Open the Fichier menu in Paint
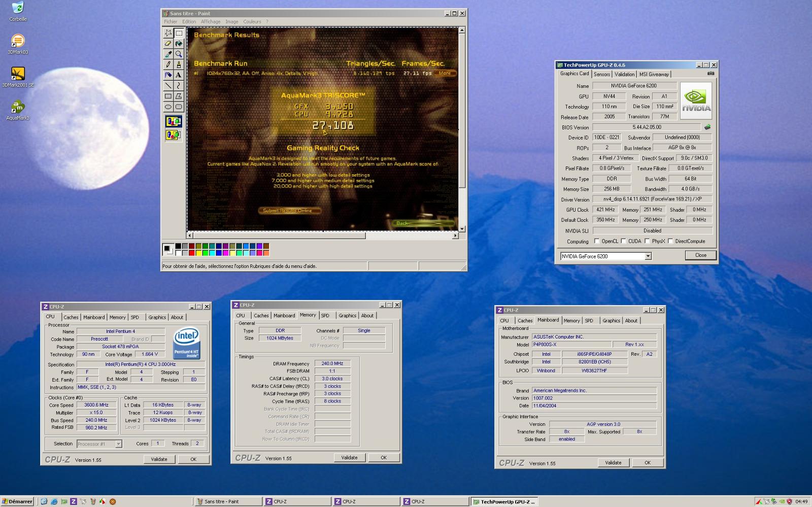 [x=171, y=22]
